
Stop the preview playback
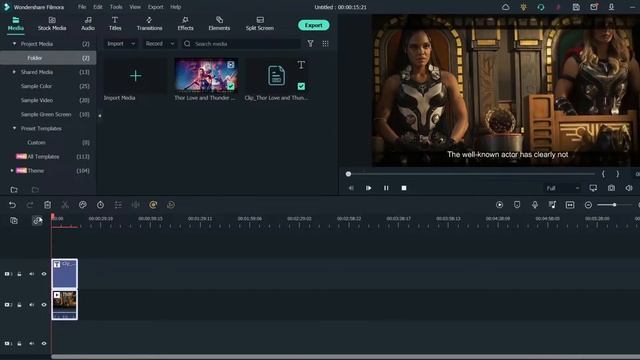(404, 188)
